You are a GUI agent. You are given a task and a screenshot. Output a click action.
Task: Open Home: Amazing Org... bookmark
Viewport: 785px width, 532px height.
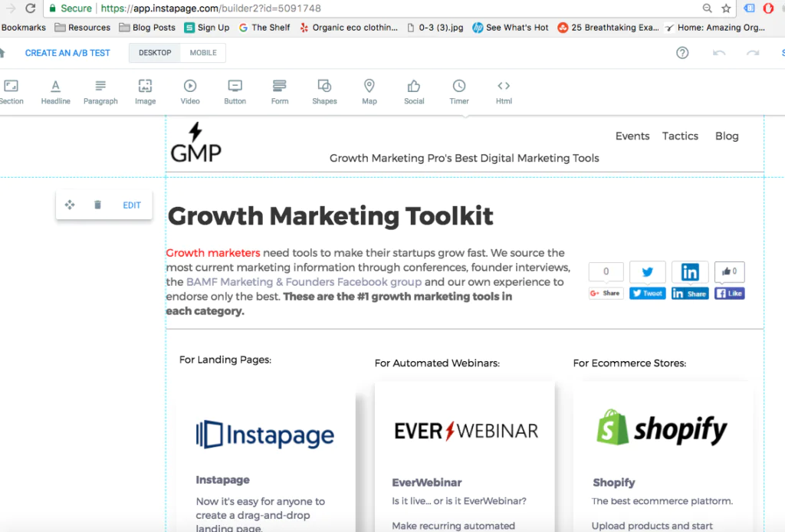715,28
